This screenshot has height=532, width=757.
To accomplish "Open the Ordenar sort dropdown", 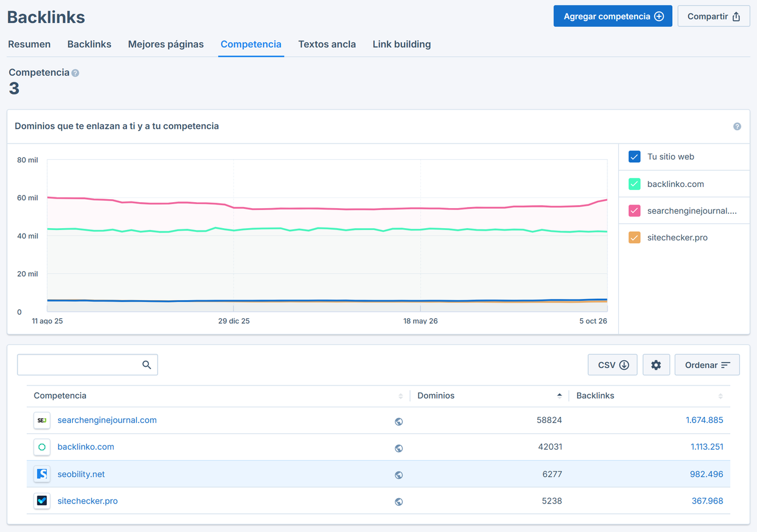I will tap(707, 365).
